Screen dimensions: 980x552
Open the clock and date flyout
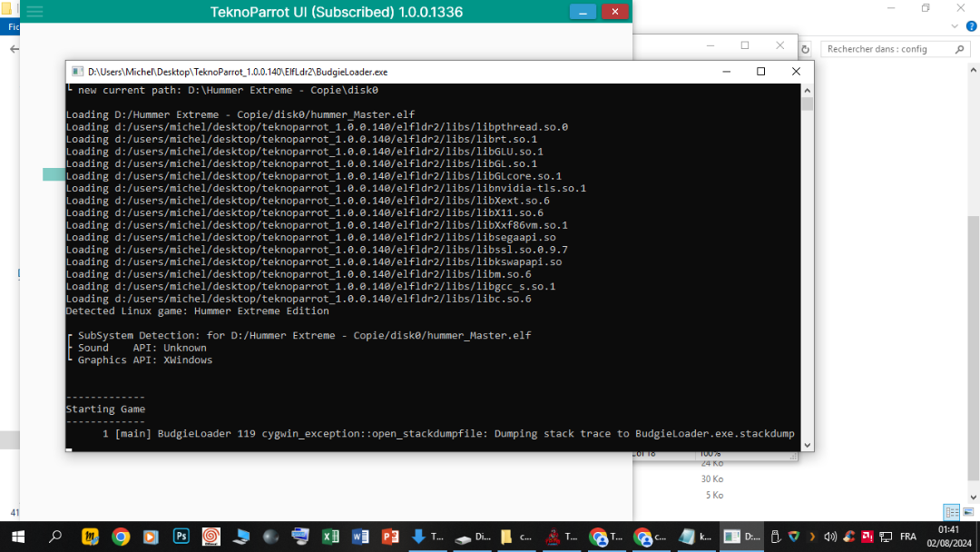click(x=948, y=537)
